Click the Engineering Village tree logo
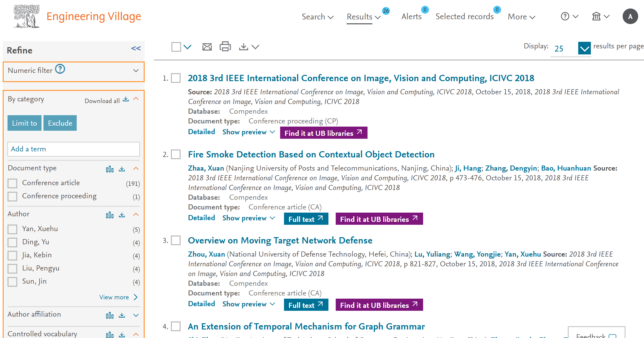The width and height of the screenshot is (644, 338). click(x=26, y=16)
